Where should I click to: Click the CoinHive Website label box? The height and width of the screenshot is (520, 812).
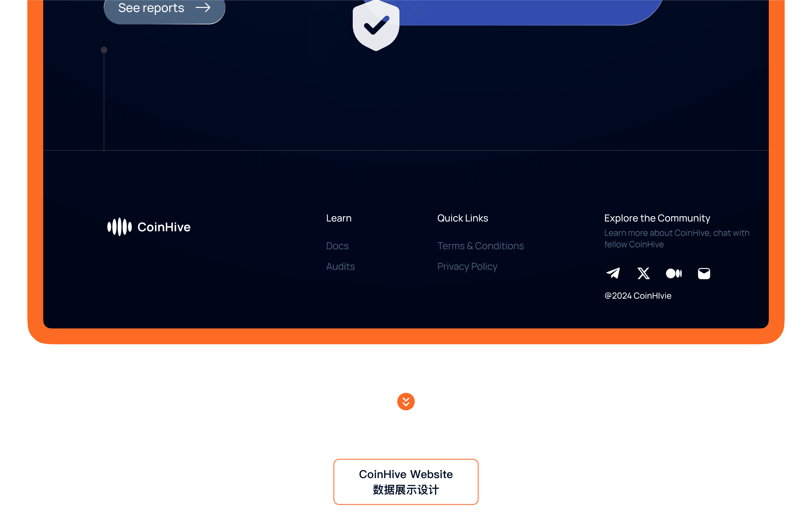406,482
